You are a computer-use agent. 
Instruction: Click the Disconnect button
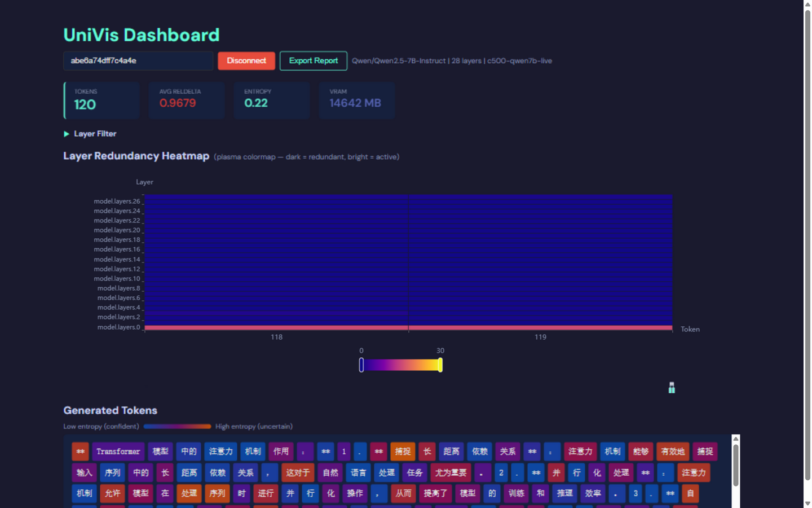[246, 61]
